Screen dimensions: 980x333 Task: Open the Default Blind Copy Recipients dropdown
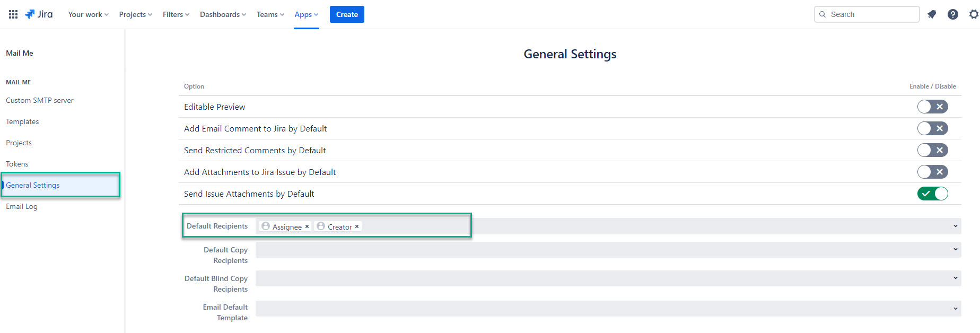[955, 278]
